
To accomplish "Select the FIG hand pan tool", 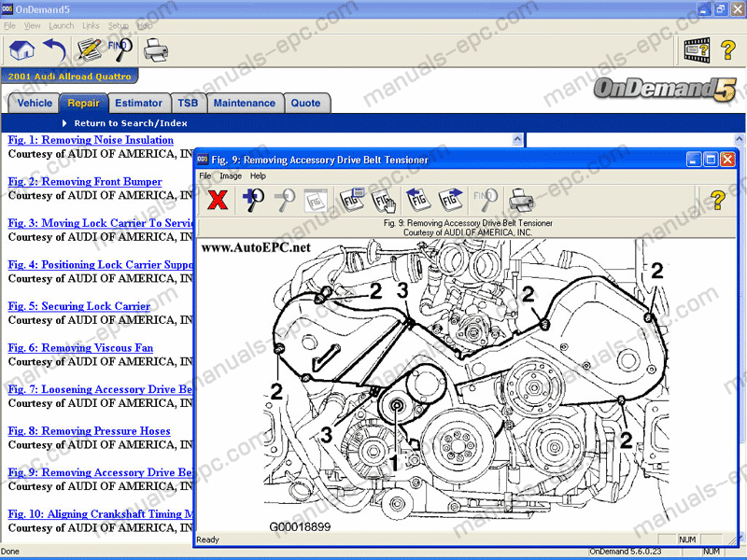I will [x=384, y=201].
